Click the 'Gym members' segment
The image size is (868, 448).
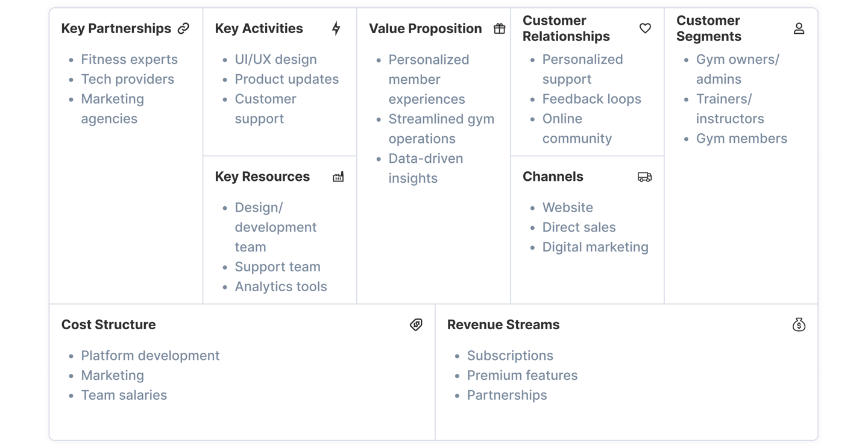[741, 138]
